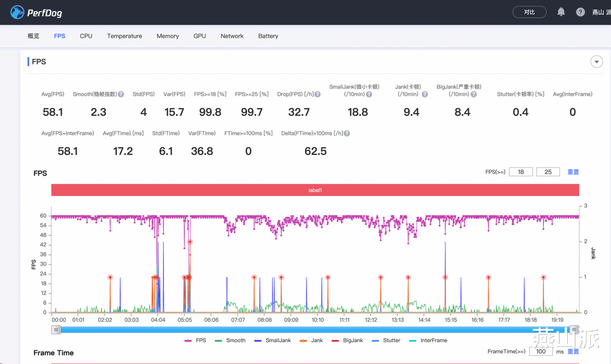Click the FrameTime threshold field showing 100
611x364 pixels.
pyautogui.click(x=541, y=351)
